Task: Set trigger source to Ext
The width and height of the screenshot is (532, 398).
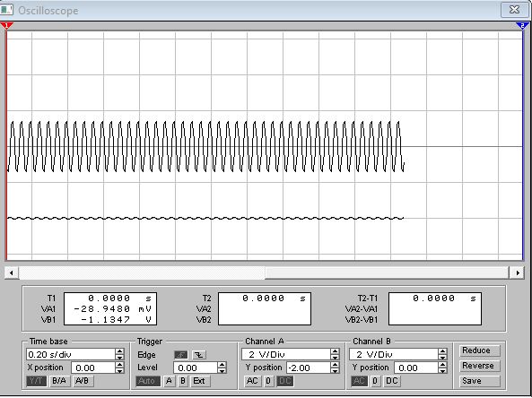Action: tap(199, 381)
